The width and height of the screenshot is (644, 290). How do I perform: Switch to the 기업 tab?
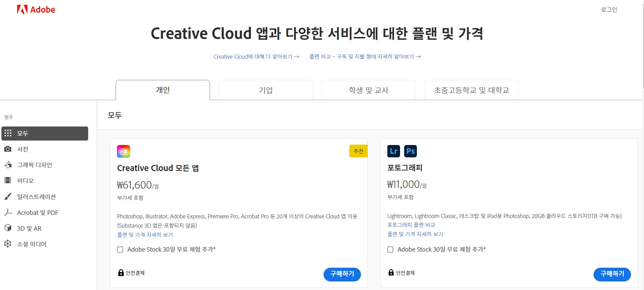[x=266, y=90]
